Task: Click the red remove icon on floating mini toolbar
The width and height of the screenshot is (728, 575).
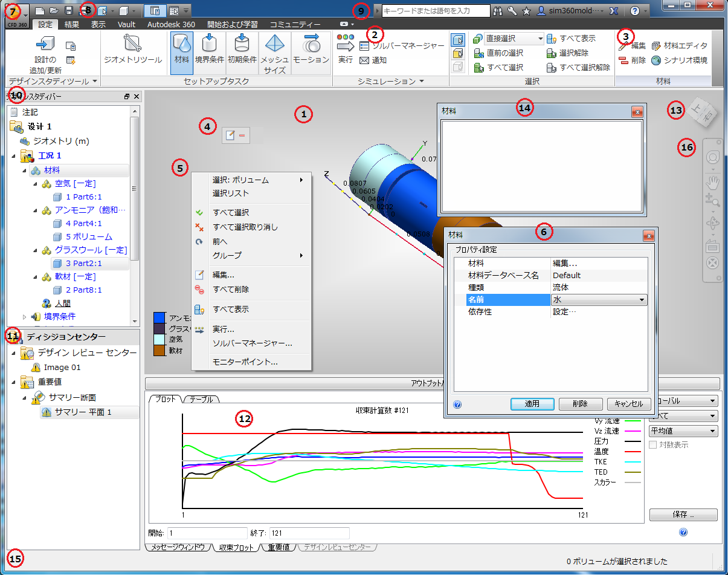Action: [242, 135]
